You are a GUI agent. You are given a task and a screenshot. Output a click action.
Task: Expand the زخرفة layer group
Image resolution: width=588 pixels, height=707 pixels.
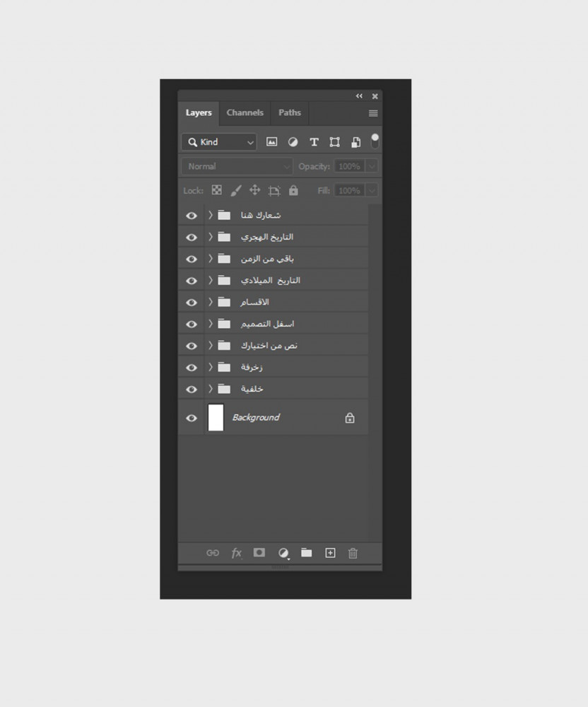[x=211, y=367]
